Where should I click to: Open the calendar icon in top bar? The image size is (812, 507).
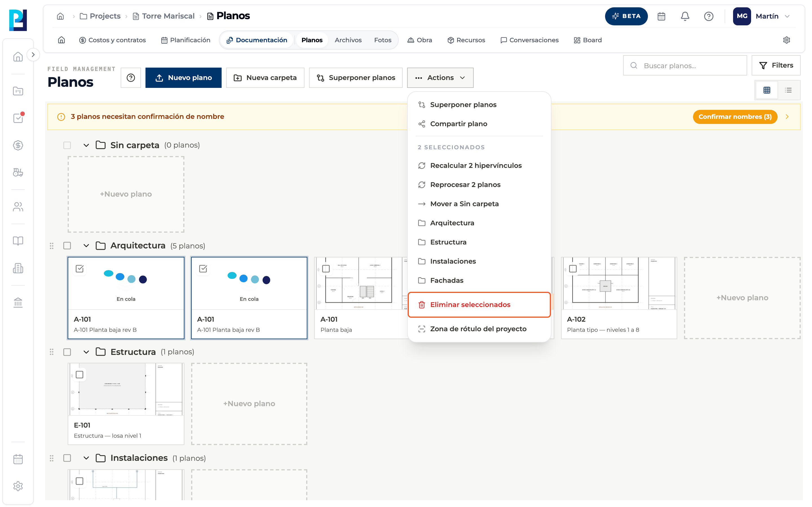click(661, 16)
